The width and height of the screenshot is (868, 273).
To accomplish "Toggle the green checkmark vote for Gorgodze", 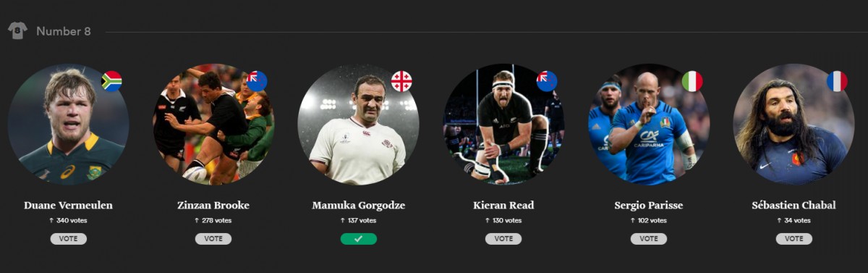I will tap(359, 238).
